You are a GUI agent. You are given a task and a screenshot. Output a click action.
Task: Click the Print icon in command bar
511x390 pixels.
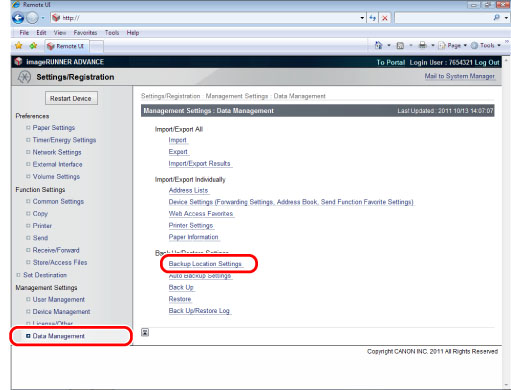coord(423,45)
